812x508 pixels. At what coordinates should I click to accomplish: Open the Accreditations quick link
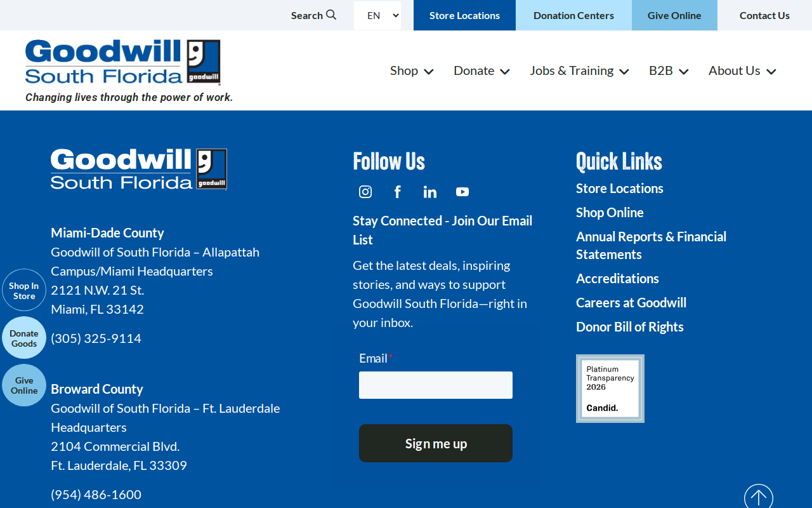pyautogui.click(x=617, y=279)
